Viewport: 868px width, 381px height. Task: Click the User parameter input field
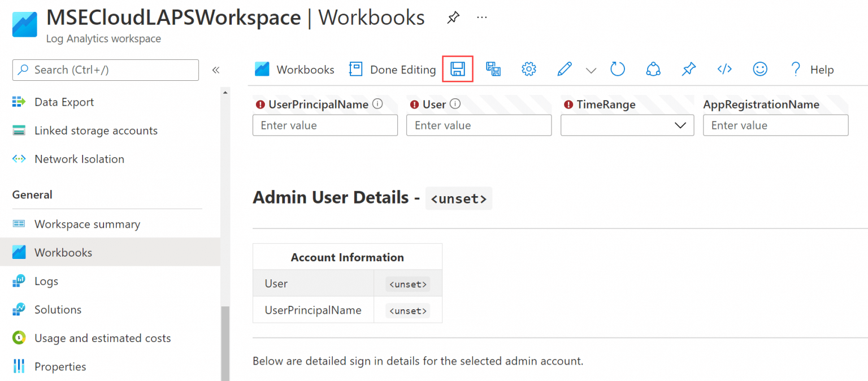tap(479, 125)
